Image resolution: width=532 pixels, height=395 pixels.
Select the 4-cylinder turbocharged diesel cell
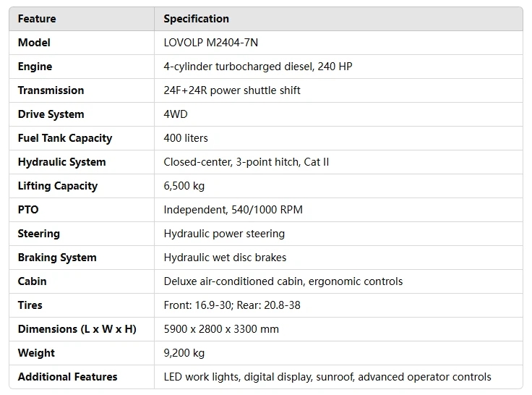point(258,67)
